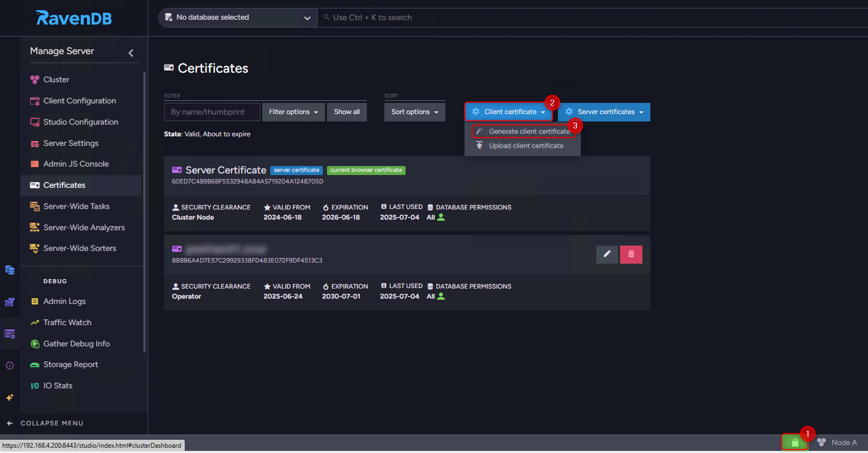This screenshot has width=868, height=453.
Task: Click Collapse Menu at bottom
Action: [46, 423]
